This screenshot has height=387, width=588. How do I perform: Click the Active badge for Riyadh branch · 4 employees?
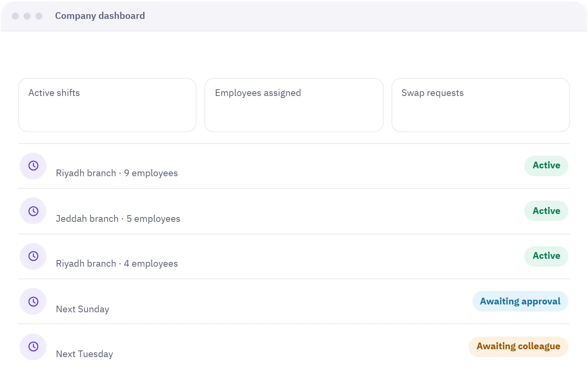546,256
